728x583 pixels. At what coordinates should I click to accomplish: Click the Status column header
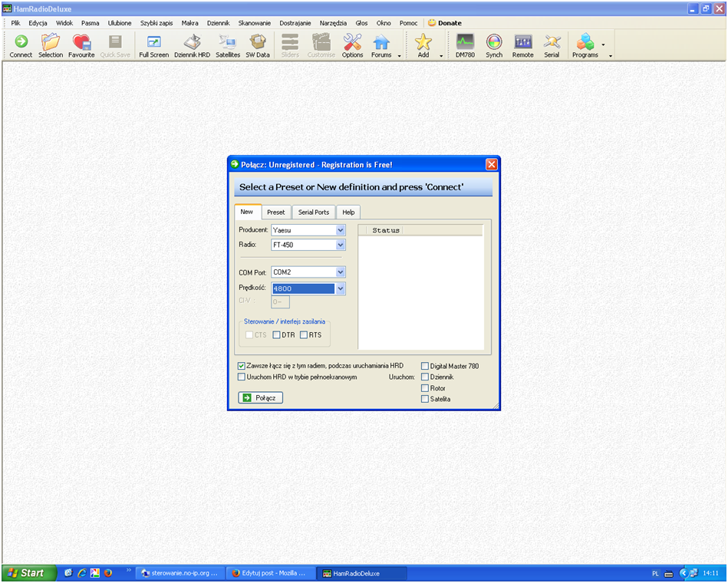(385, 230)
